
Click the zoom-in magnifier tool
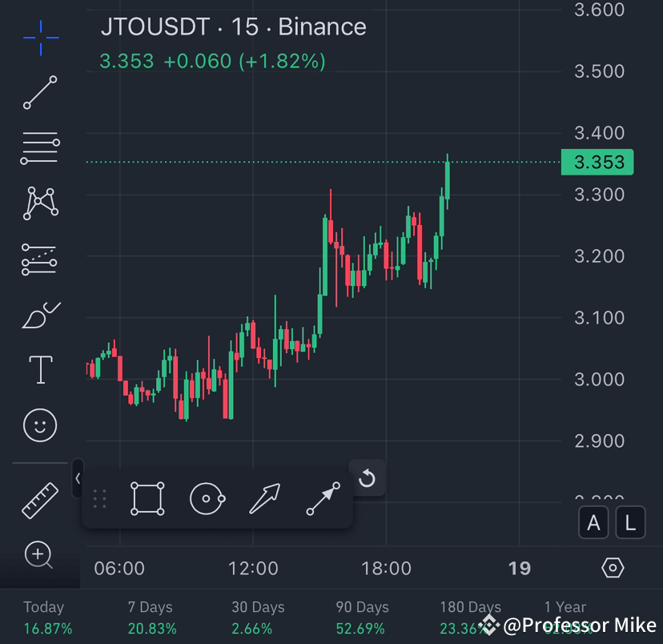click(x=39, y=555)
